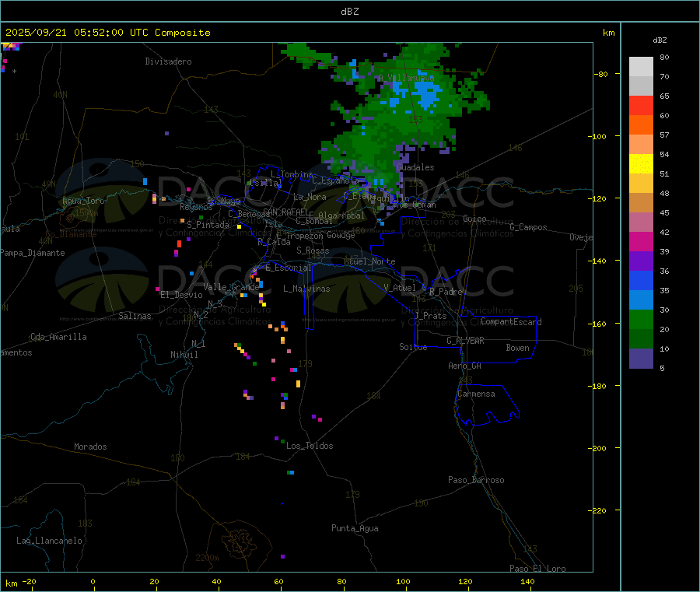Click the 'S_Rosas' map label

313,250
